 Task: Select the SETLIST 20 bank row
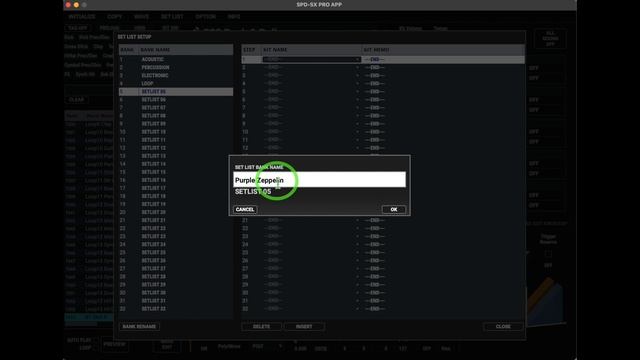176,212
